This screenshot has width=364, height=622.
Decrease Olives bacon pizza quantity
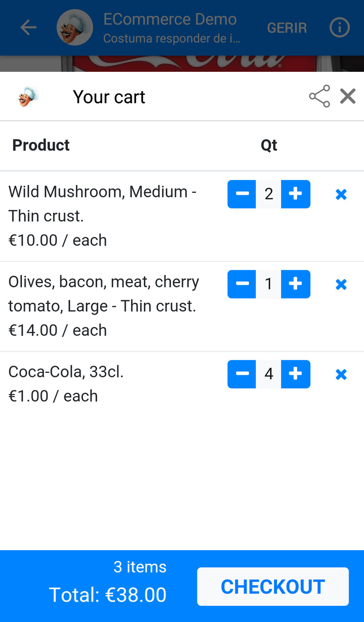tap(242, 284)
